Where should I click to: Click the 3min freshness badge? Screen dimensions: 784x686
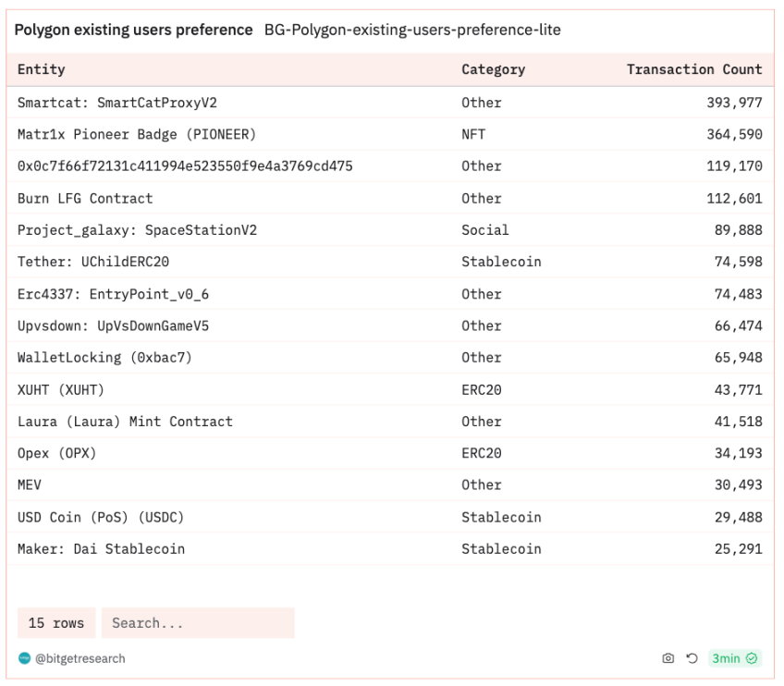coord(734,658)
